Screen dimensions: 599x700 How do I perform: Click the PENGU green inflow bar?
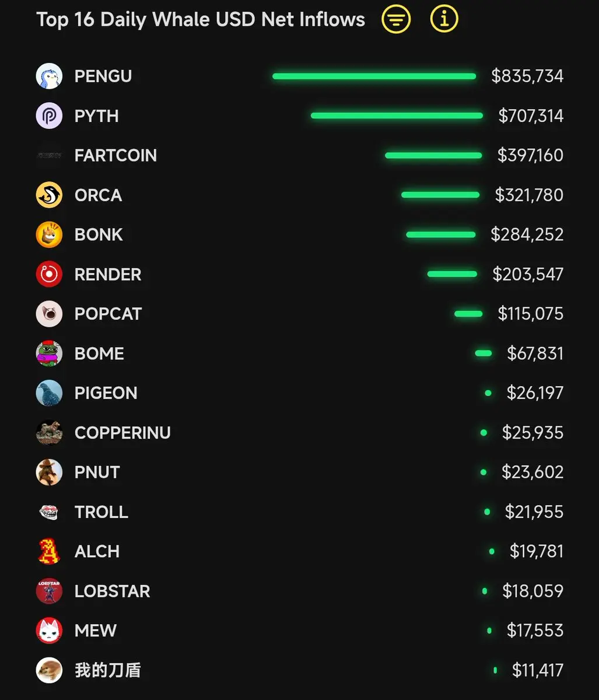click(374, 76)
